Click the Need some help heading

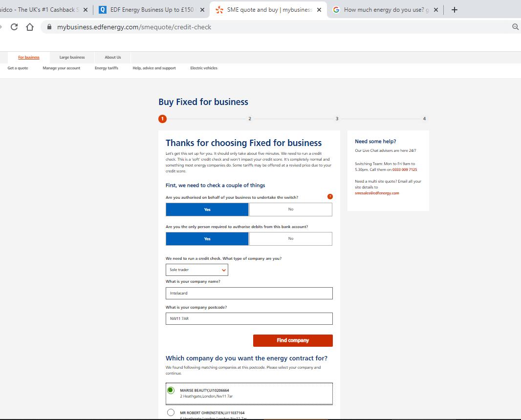(x=375, y=142)
